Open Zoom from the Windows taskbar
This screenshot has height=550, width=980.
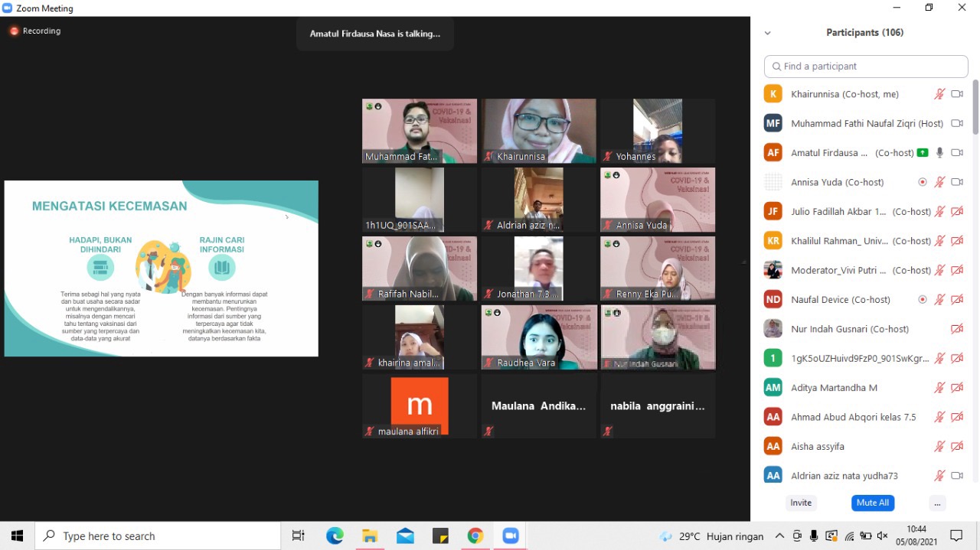511,536
